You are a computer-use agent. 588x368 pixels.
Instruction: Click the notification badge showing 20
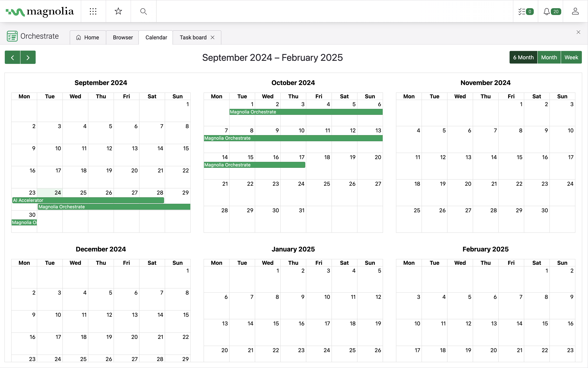coord(556,11)
